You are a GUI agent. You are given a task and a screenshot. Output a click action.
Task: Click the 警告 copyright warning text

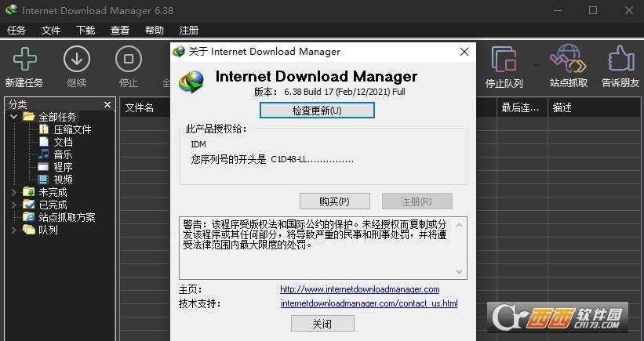315,234
